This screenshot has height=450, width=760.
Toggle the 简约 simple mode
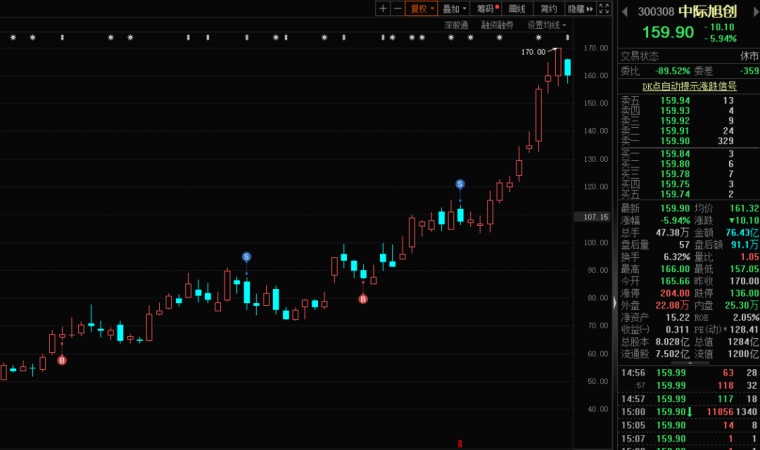coord(549,8)
